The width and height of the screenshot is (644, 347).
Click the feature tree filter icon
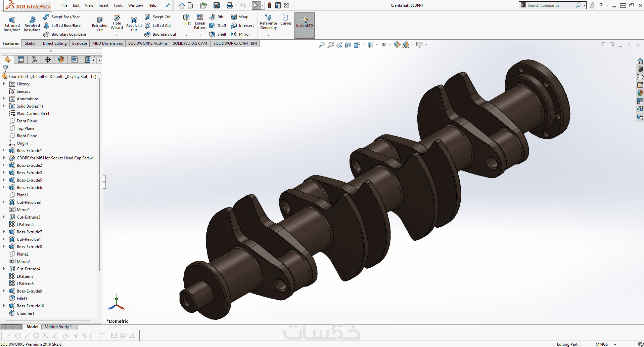tap(5, 69)
